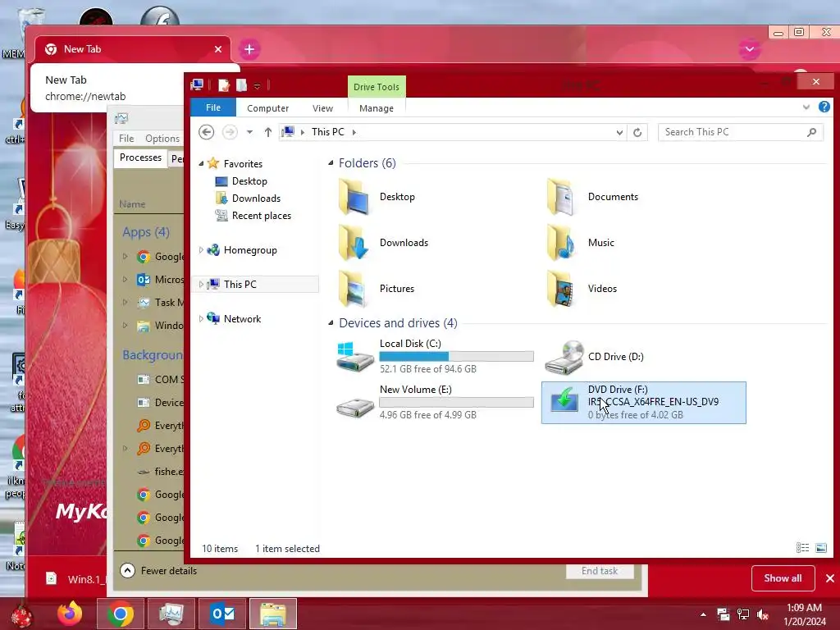Select CD Drive (D:) icon
The width and height of the screenshot is (840, 630).
[x=564, y=357]
